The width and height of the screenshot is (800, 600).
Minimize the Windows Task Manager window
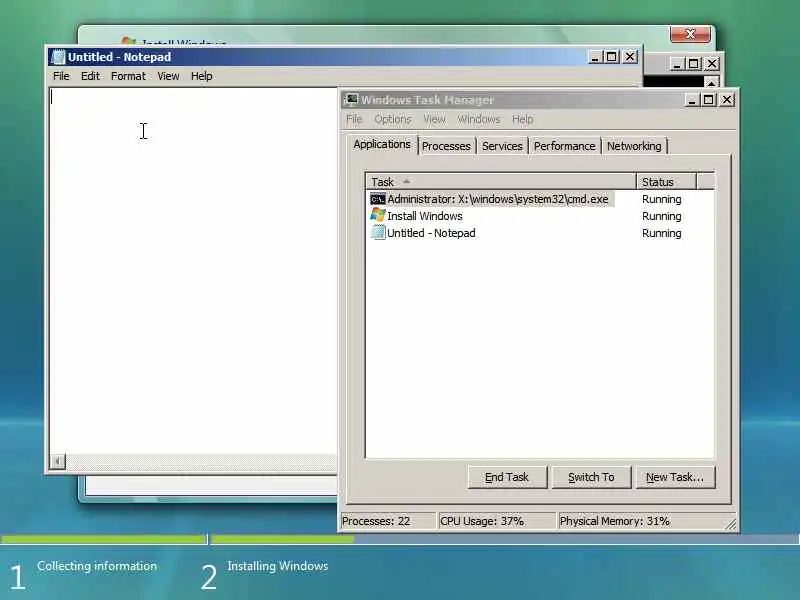pos(692,99)
